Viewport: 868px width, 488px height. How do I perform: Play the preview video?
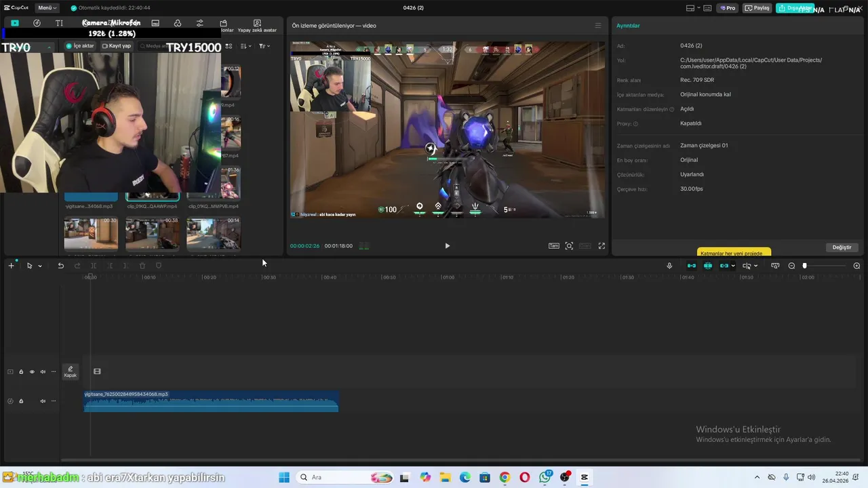click(x=447, y=246)
